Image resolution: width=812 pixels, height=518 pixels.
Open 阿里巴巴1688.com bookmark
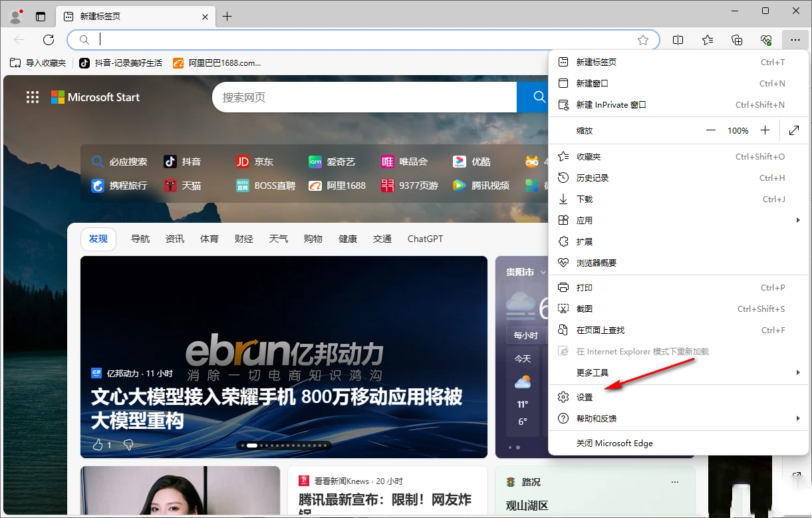217,63
